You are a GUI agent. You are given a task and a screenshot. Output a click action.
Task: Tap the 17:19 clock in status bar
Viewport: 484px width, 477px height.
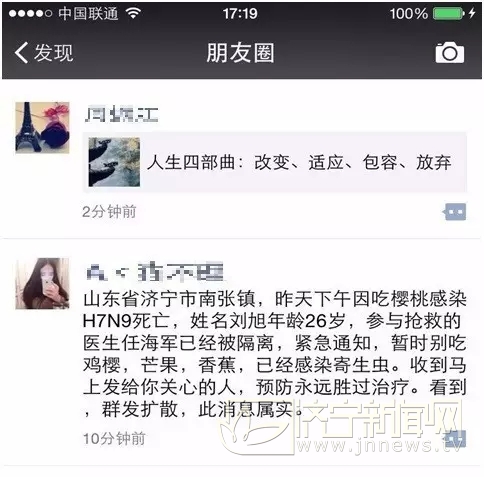coord(240,14)
